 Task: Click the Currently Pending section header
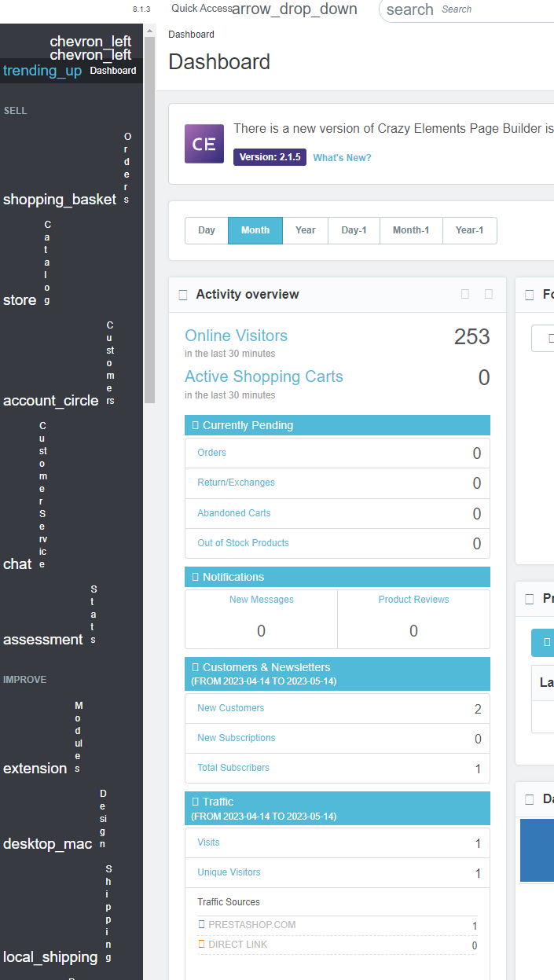(337, 425)
